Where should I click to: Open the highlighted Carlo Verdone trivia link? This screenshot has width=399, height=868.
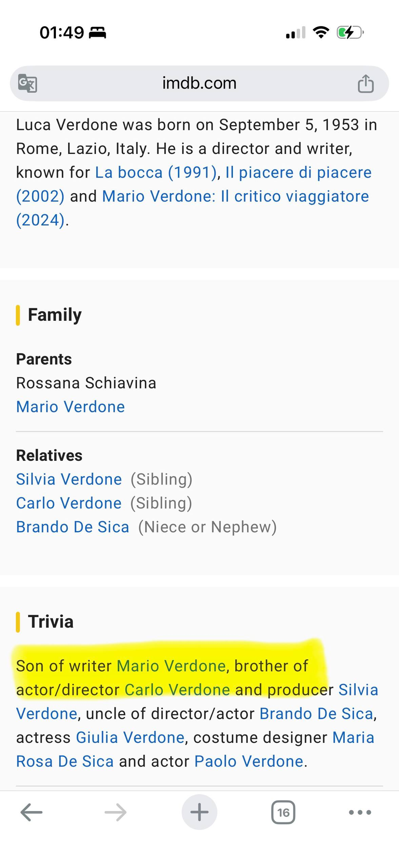tap(177, 690)
